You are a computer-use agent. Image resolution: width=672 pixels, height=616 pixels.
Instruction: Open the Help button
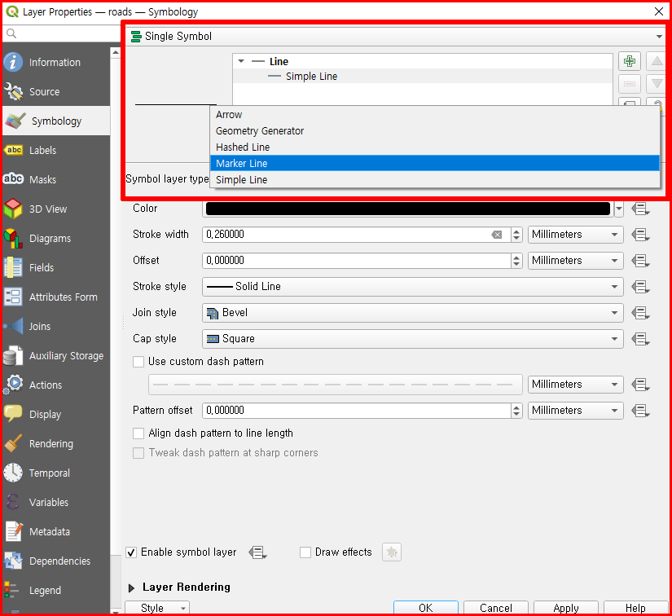coord(635,608)
